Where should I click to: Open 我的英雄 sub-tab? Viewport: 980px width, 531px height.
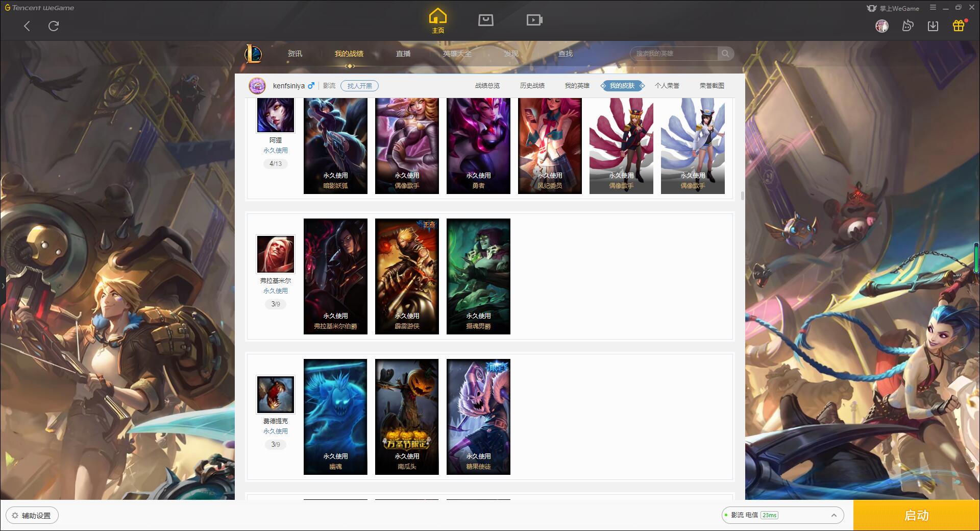click(577, 86)
